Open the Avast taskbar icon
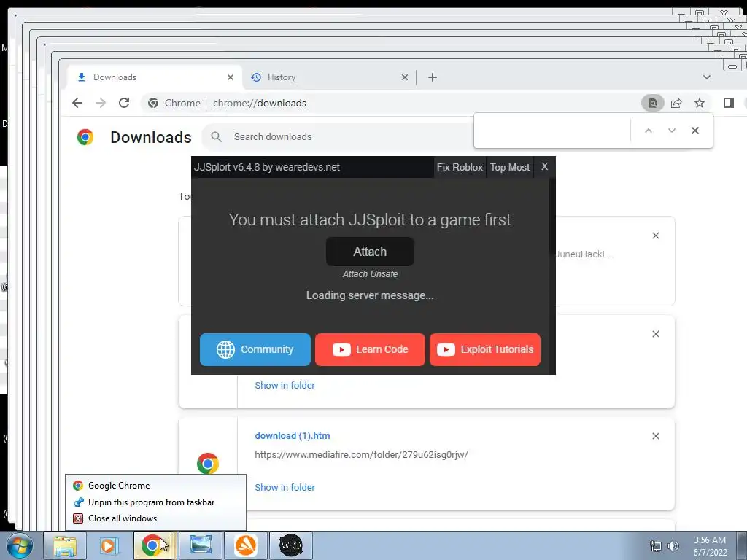 point(246,545)
